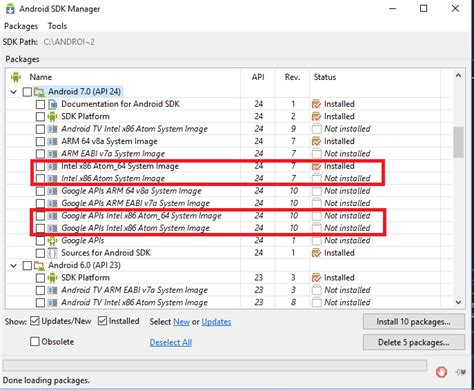The height and width of the screenshot is (390, 474).
Task: Click the package list down scroll arrow
Action: click(x=458, y=302)
